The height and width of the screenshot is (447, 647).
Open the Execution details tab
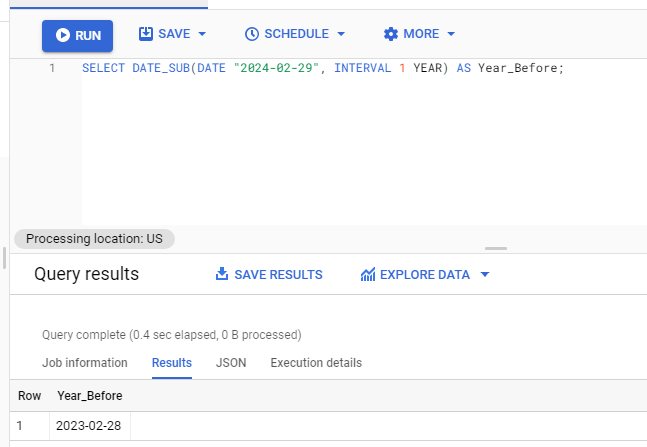[316, 363]
